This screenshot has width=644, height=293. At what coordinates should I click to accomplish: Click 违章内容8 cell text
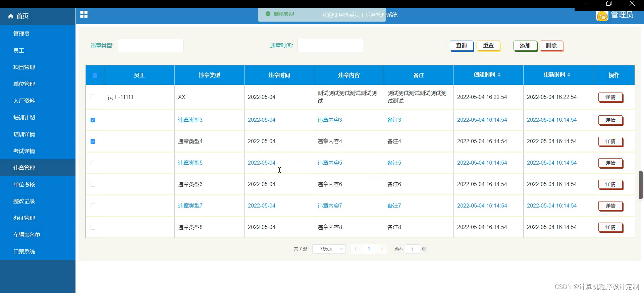[330, 227]
